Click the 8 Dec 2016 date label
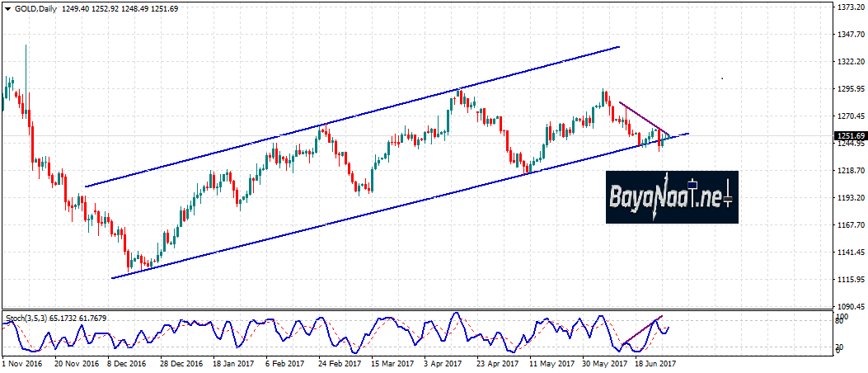 click(126, 362)
